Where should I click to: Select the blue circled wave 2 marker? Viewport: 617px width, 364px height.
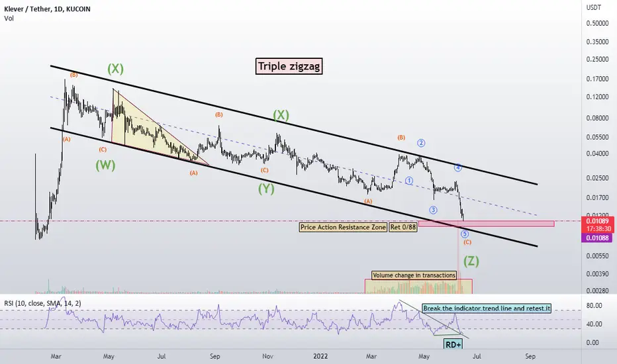(421, 143)
